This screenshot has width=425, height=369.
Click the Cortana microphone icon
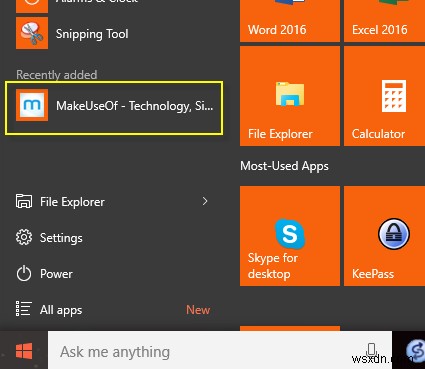point(371,350)
